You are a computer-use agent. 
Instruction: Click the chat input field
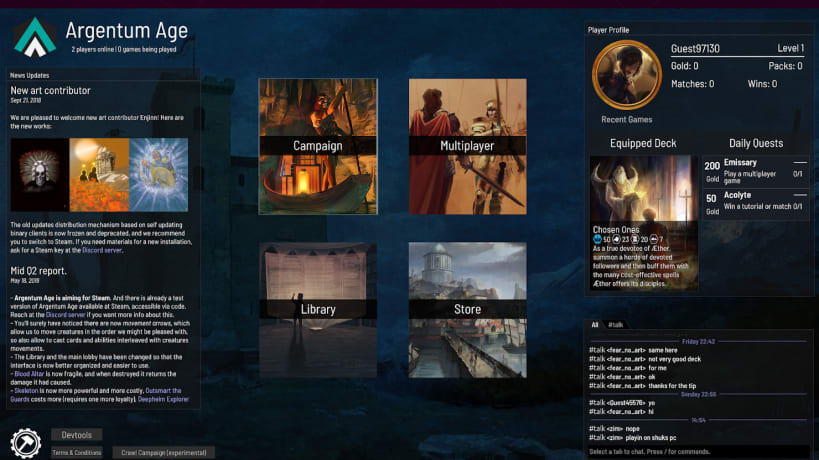click(x=698, y=452)
